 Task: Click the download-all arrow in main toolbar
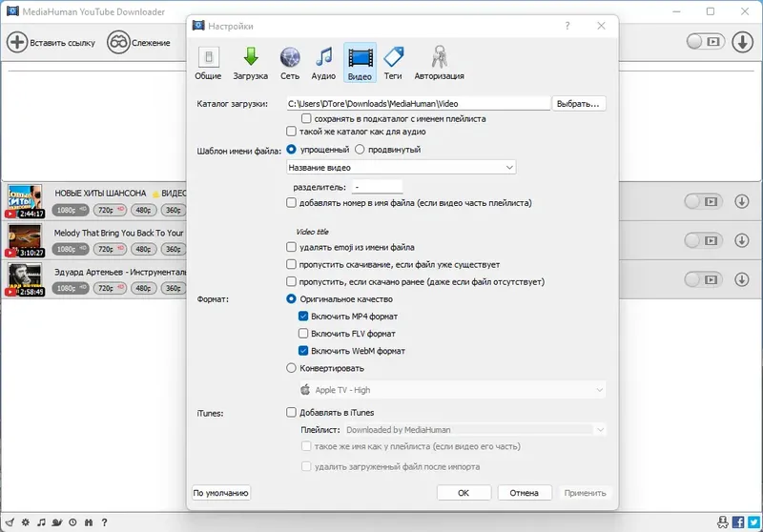coord(743,42)
